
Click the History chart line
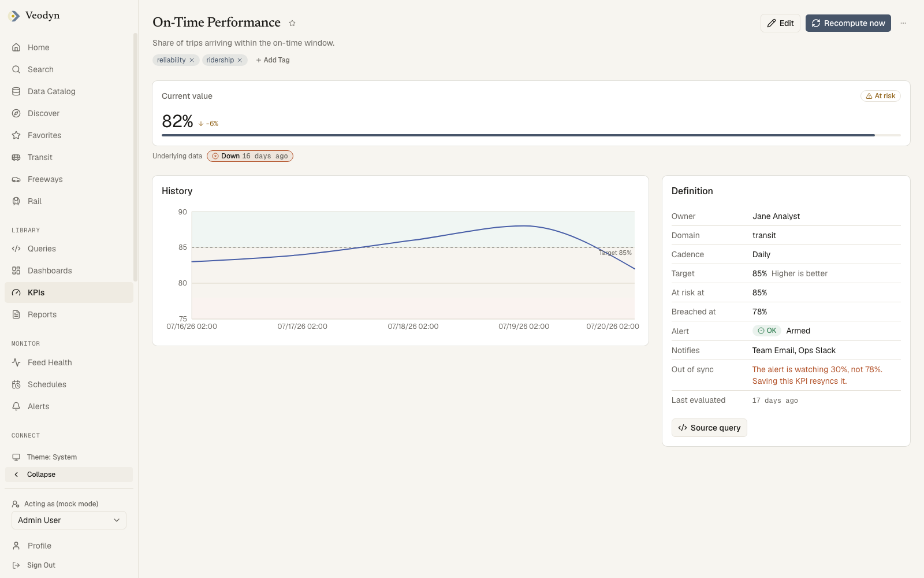click(413, 240)
